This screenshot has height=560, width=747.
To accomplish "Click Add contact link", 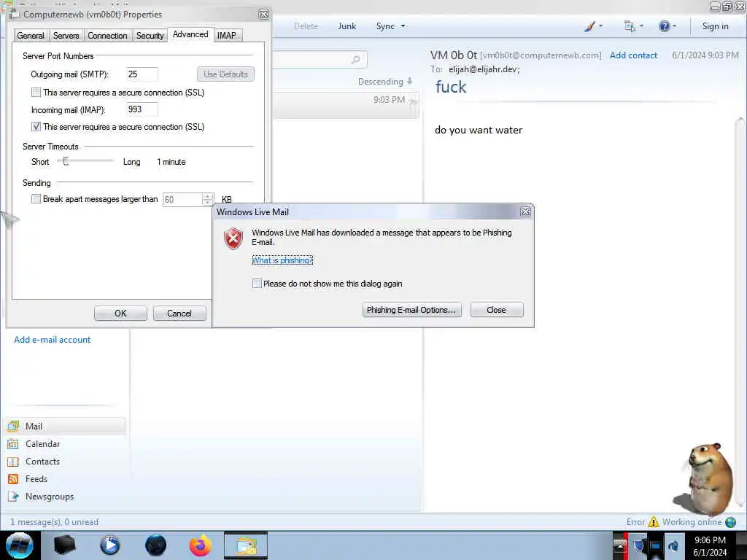I will (633, 55).
